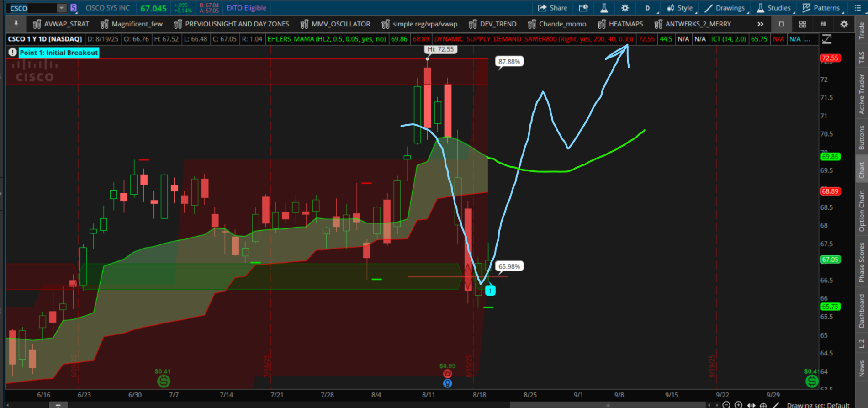Open the D timeframe dropdown
Image resolution: width=868 pixels, height=408 pixels.
point(648,8)
